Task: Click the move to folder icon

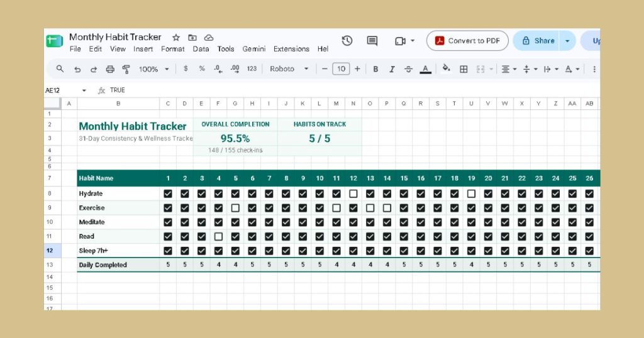Action: (x=192, y=38)
